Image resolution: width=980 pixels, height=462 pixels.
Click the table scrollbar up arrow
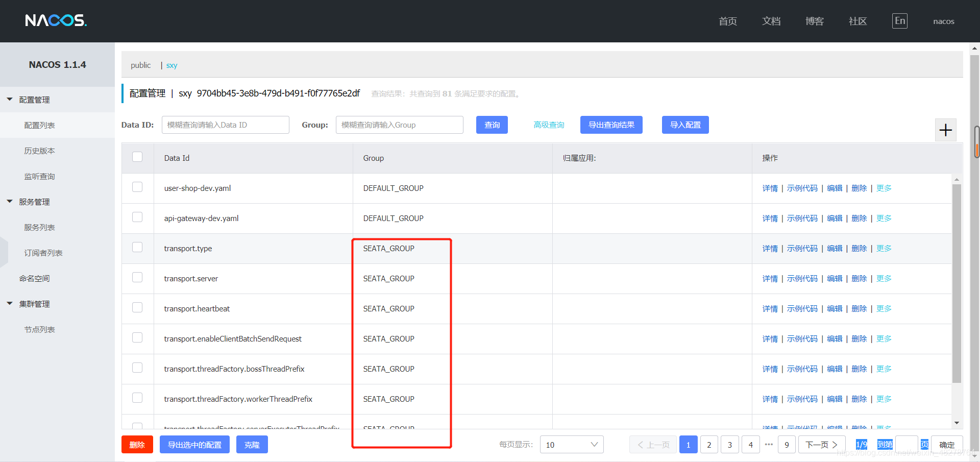957,180
